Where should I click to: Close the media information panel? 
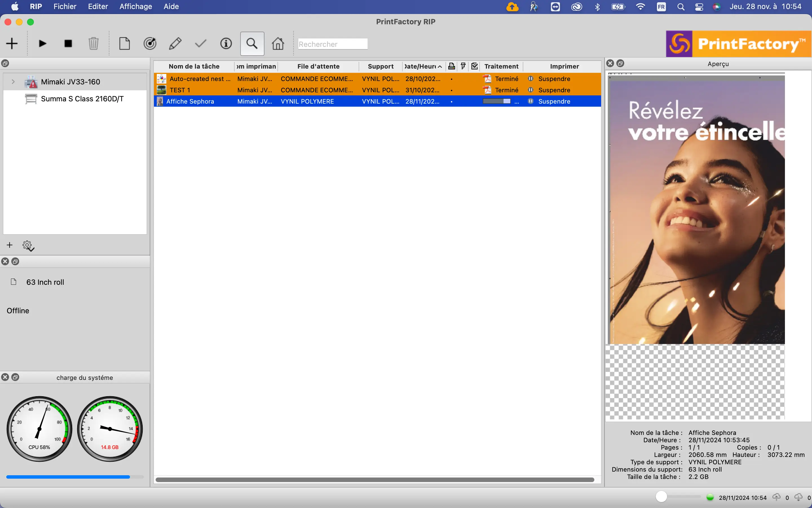[x=5, y=261]
